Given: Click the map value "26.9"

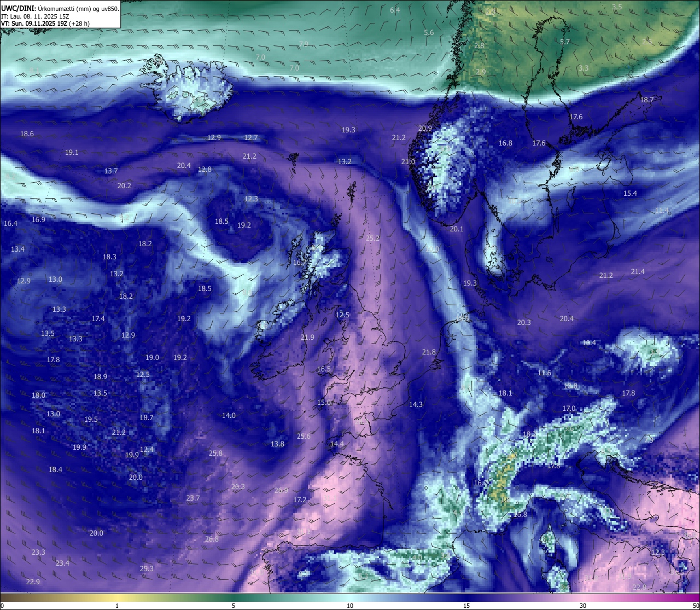Looking at the screenshot, I should (281, 490).
